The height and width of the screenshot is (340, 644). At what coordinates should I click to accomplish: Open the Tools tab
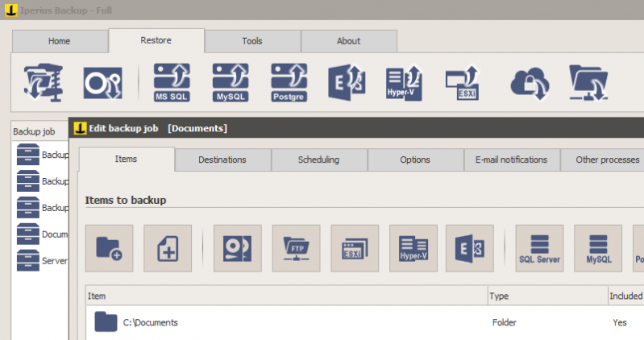point(252,41)
